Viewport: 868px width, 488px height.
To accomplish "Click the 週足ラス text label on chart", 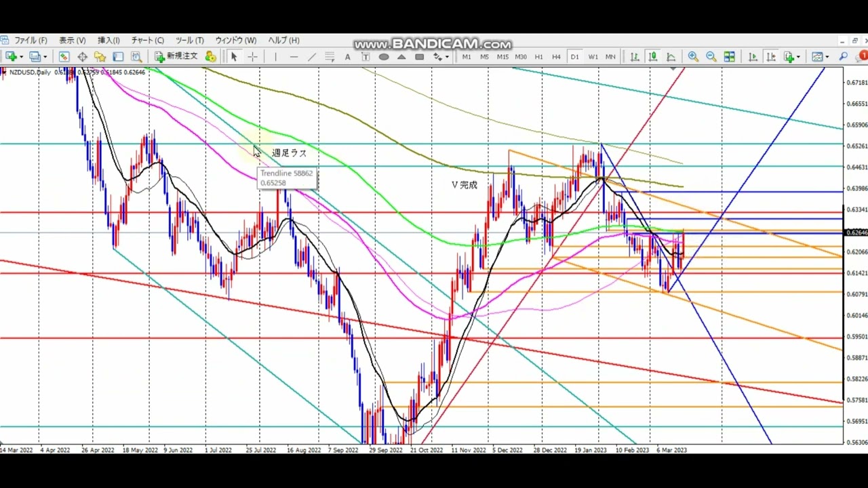I will tap(289, 153).
